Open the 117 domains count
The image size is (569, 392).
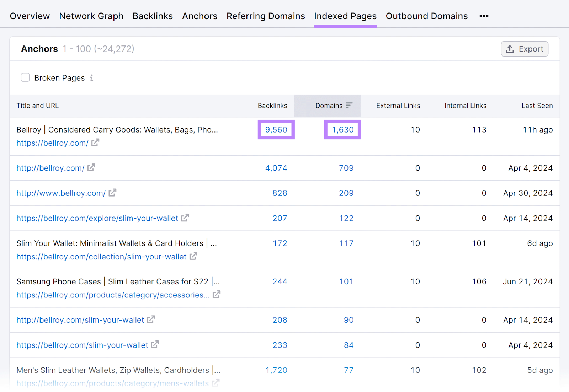coord(346,243)
